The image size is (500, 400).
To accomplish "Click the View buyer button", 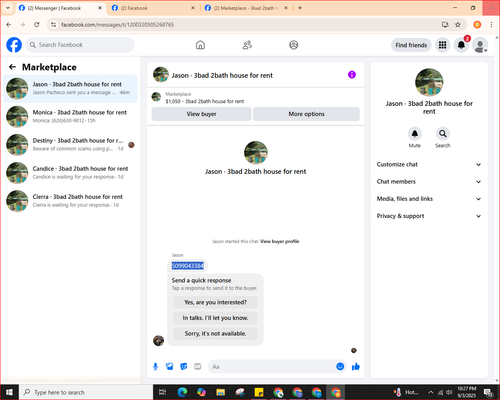I will click(x=201, y=114).
